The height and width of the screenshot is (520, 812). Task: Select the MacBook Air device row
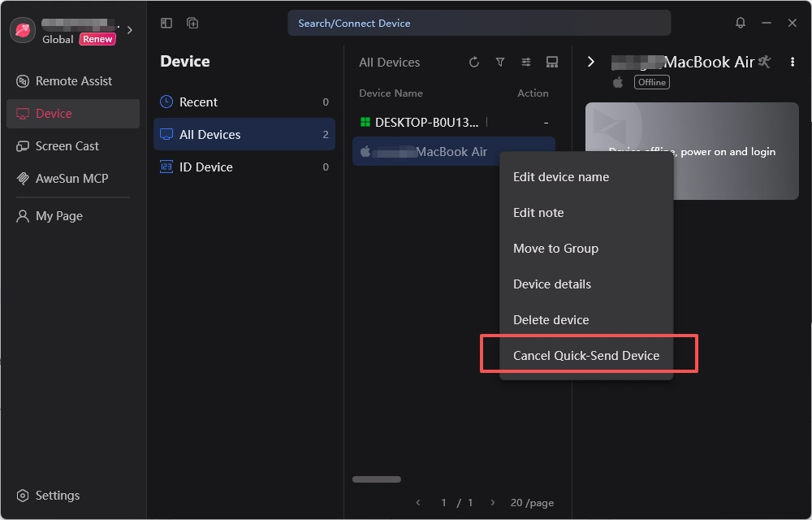(x=454, y=152)
